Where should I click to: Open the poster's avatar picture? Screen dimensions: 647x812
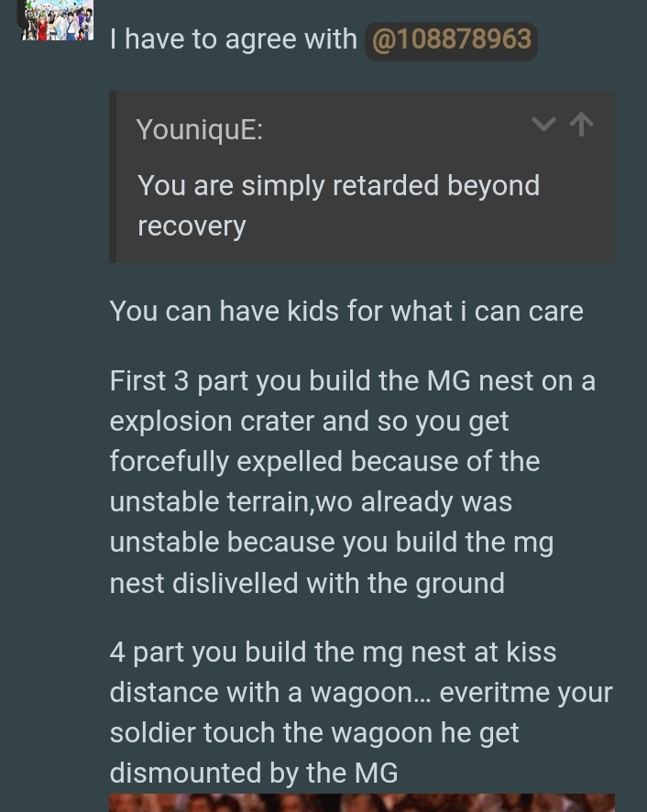coord(57,20)
